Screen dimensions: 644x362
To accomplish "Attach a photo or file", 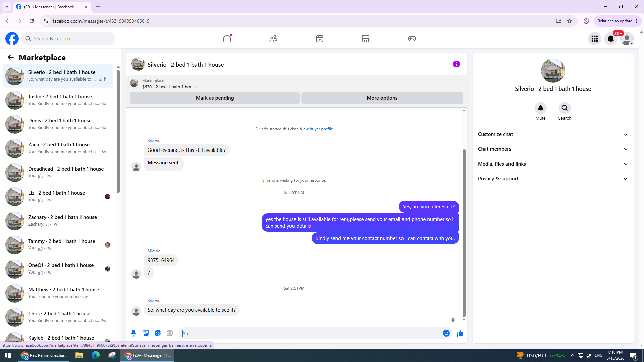I will [x=146, y=333].
